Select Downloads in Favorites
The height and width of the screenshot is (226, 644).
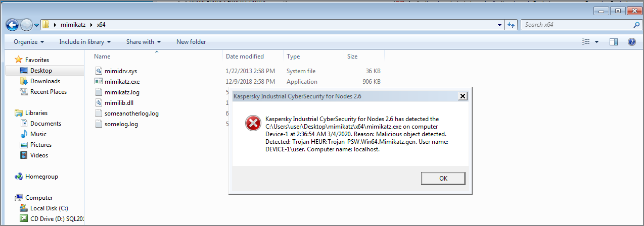(x=45, y=81)
